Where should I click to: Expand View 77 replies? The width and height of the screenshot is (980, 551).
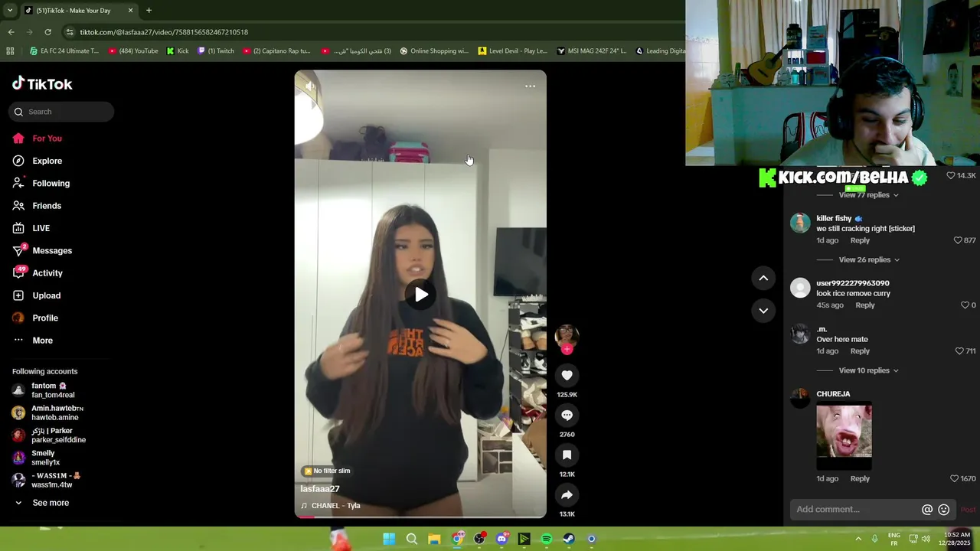point(869,195)
